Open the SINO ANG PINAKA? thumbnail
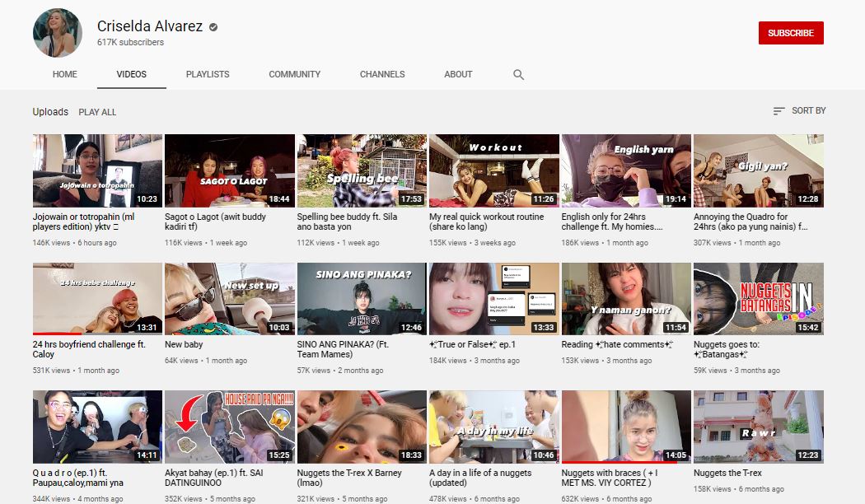 click(x=362, y=299)
